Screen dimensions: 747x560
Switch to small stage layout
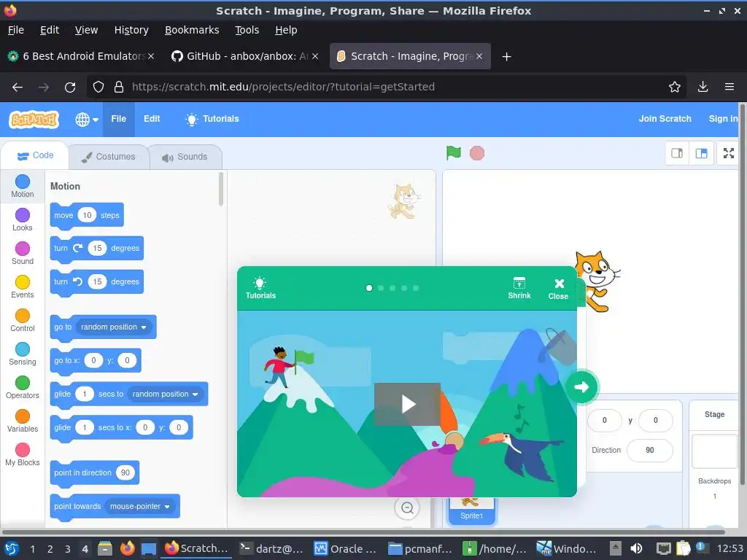677,153
